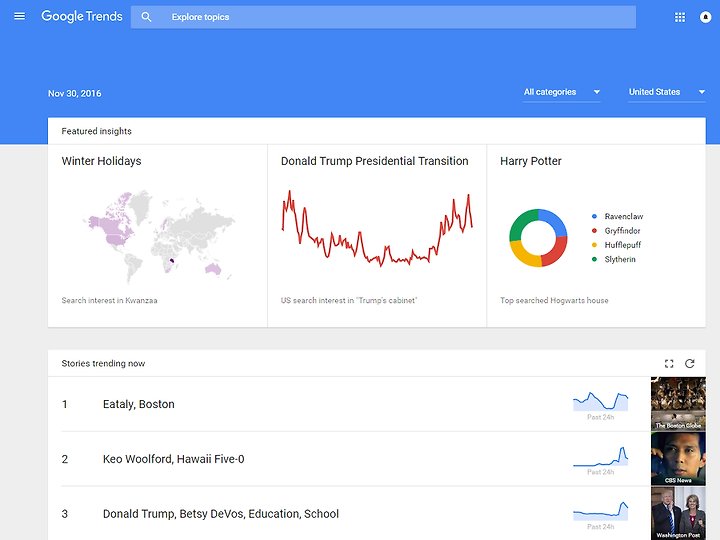Click the Kwanzaa world map
720x540 pixels.
click(159, 236)
